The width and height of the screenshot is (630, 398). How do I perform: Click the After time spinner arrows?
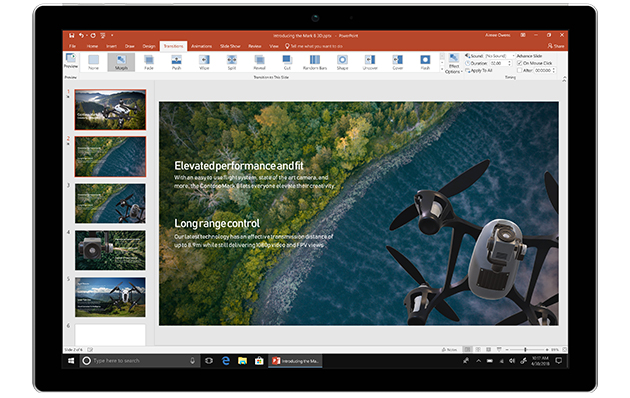coord(554,70)
